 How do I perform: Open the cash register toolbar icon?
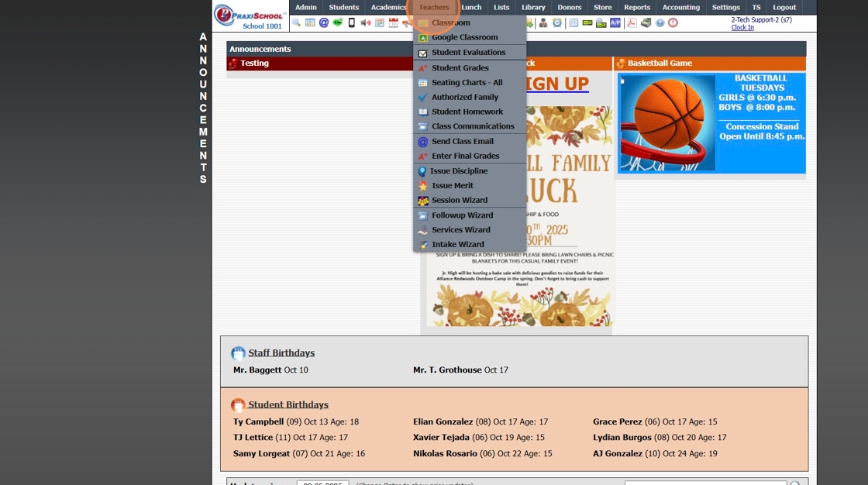[646, 22]
